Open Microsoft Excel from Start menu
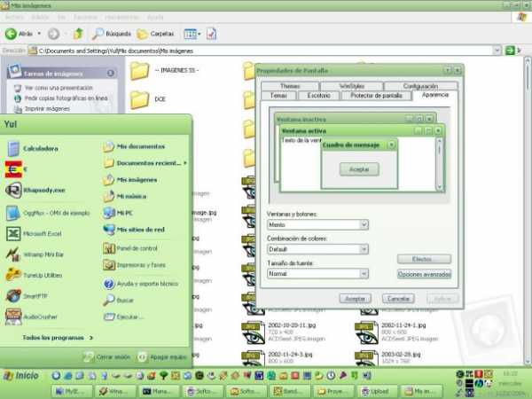Screen dimensions: 532x399 point(34,233)
